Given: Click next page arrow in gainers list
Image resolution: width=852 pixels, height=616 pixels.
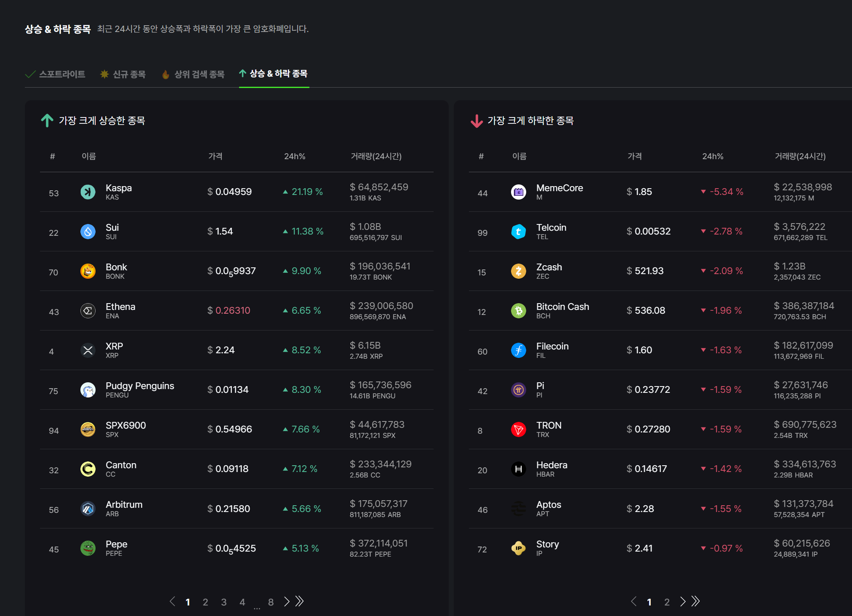Looking at the screenshot, I should [287, 602].
